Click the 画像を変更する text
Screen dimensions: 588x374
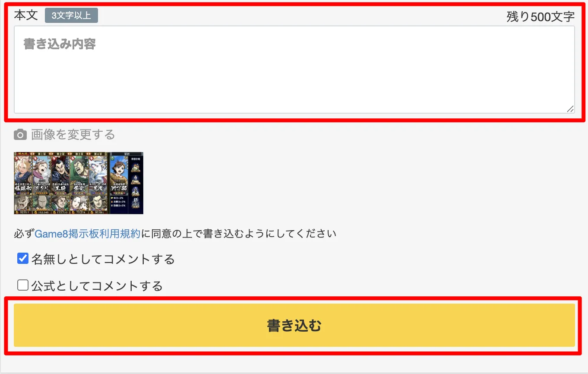point(73,135)
